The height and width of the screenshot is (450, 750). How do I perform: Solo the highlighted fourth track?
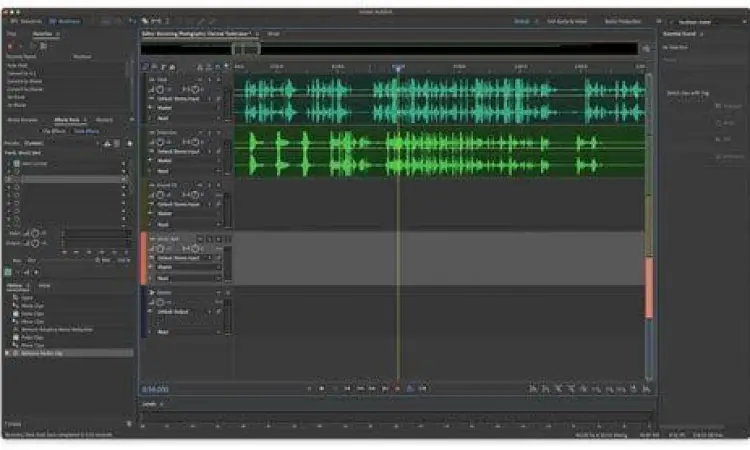tap(210, 239)
